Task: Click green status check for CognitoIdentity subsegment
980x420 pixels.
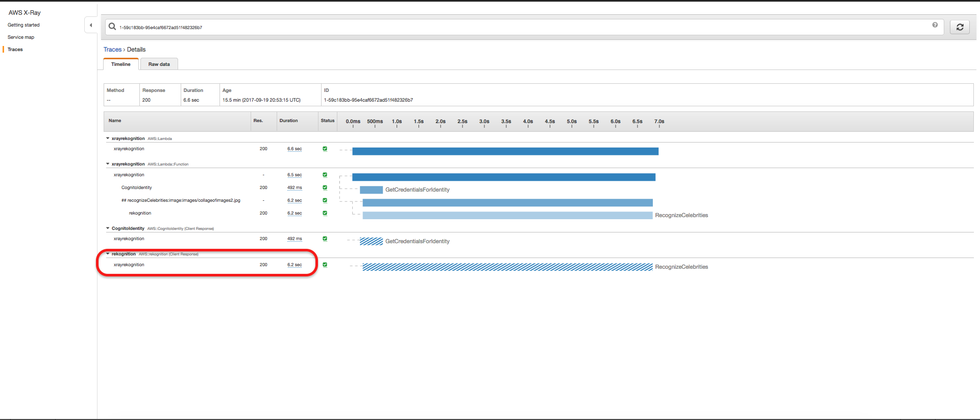Action: click(325, 188)
